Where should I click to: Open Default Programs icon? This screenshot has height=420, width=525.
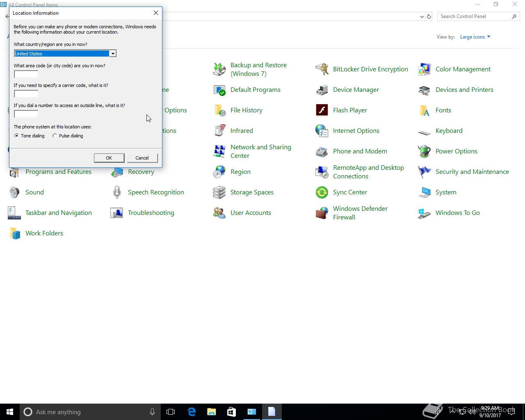219,90
